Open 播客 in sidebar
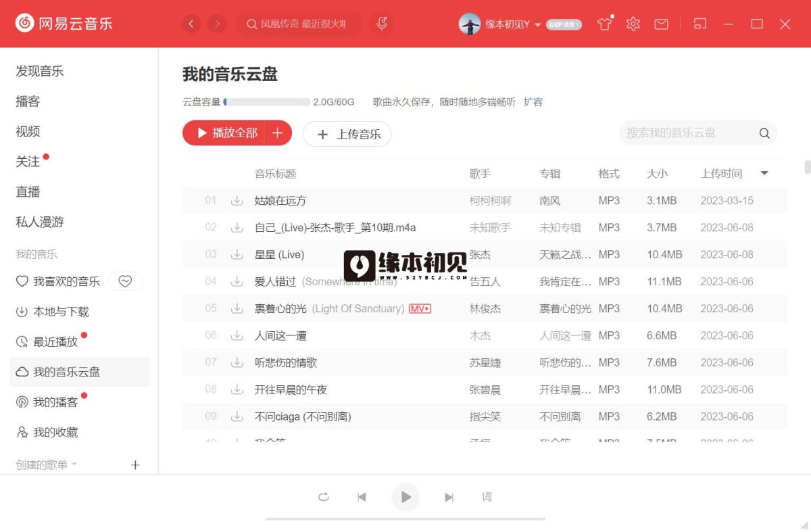 click(28, 101)
